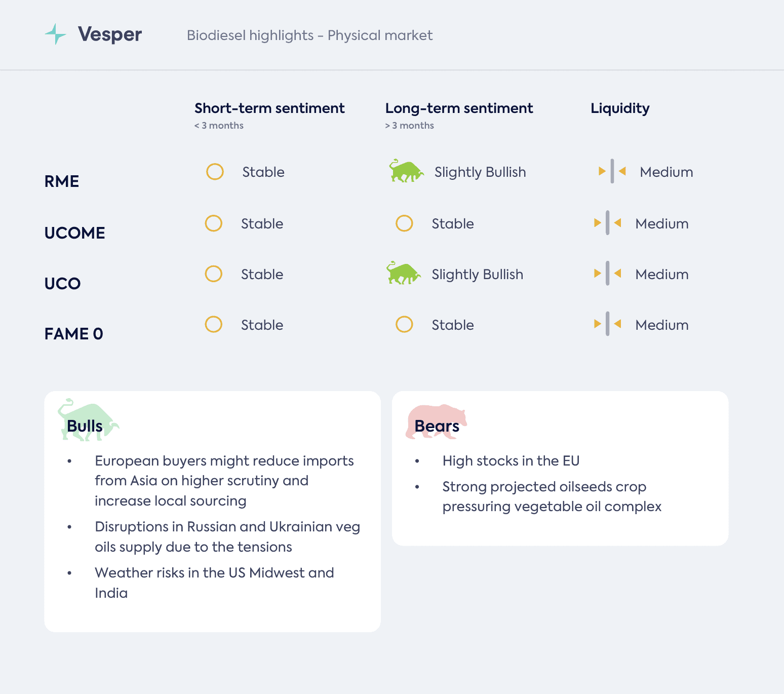Click the Vesper brand name
This screenshot has width=784, height=694.
110,34
